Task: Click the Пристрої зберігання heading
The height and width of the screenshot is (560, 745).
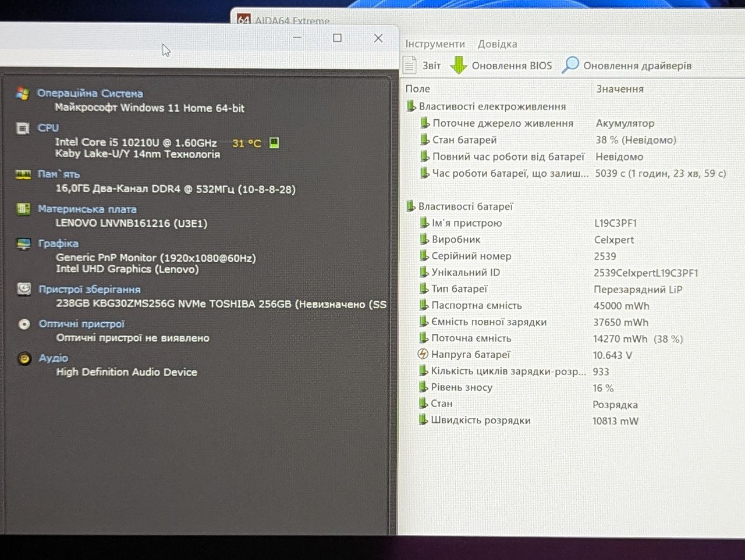Action: 90,289
